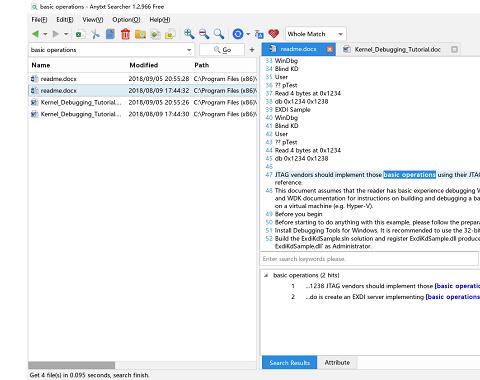Click the zoom in magnifier icon
The width and height of the screenshot is (480, 380).
189,34
